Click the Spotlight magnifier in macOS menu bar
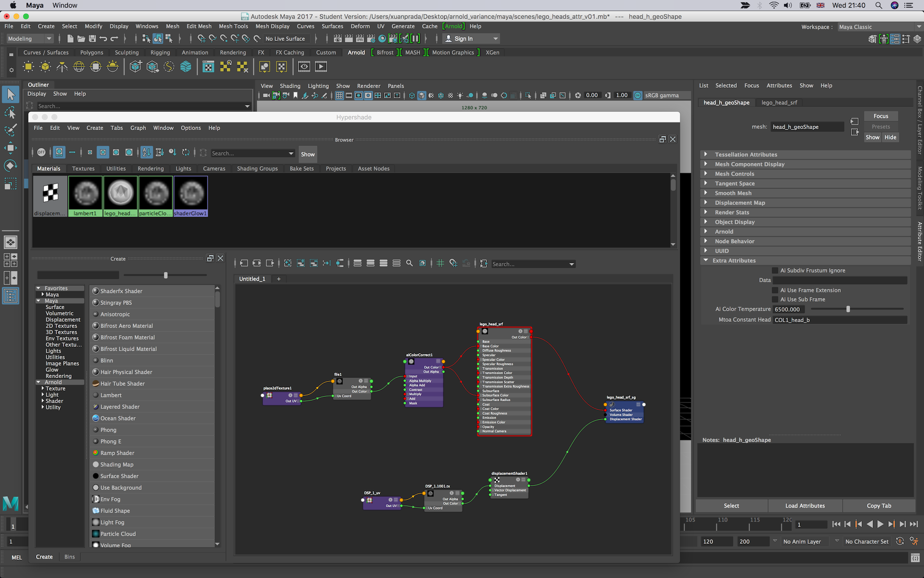 coord(879,5)
